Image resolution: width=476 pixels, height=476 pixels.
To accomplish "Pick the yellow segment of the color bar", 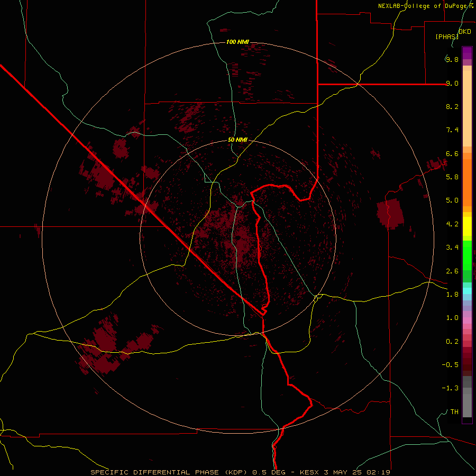I will pyautogui.click(x=467, y=226).
